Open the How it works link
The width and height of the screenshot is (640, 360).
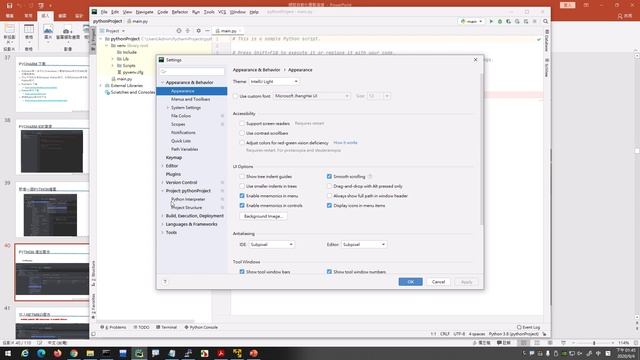tap(345, 142)
